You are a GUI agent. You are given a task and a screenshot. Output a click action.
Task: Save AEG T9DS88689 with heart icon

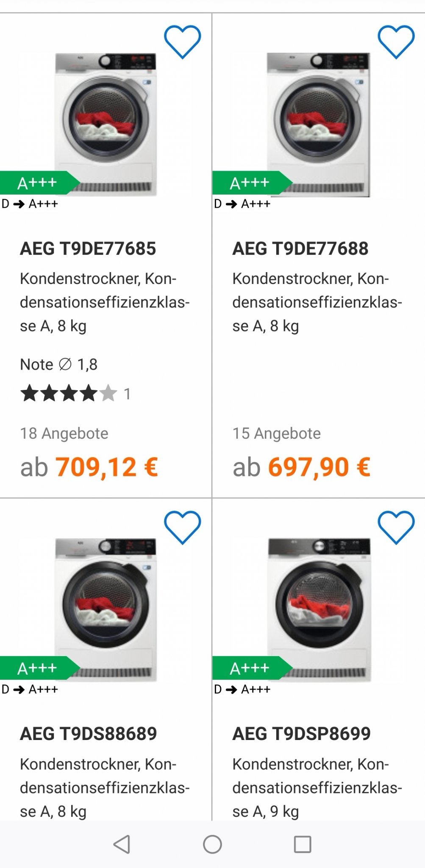pos(182,527)
